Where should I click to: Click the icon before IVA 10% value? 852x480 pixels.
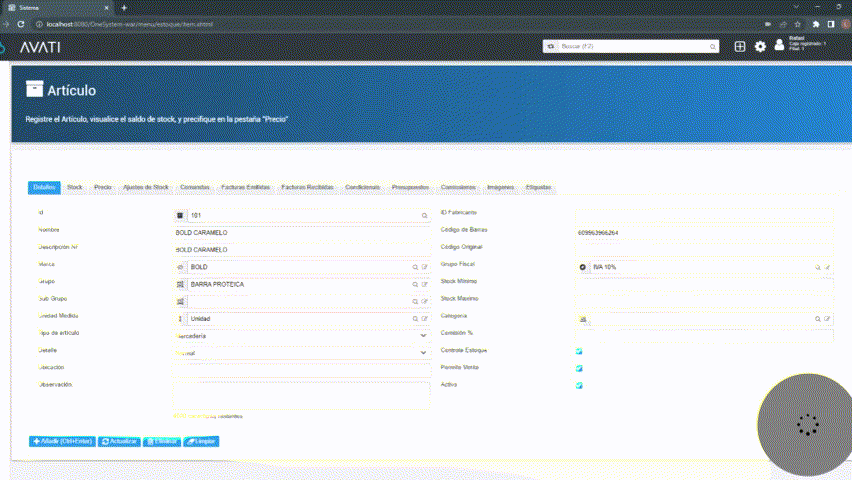(x=582, y=267)
